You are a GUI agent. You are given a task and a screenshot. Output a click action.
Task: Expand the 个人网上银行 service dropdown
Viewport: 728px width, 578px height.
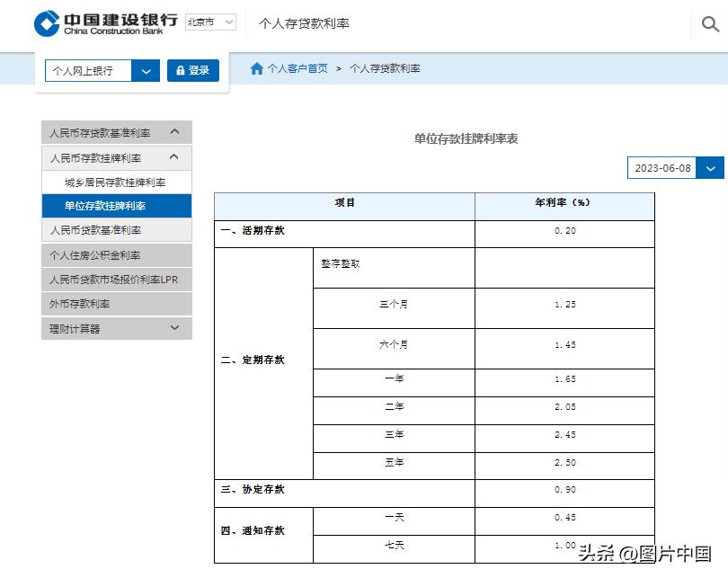[145, 69]
